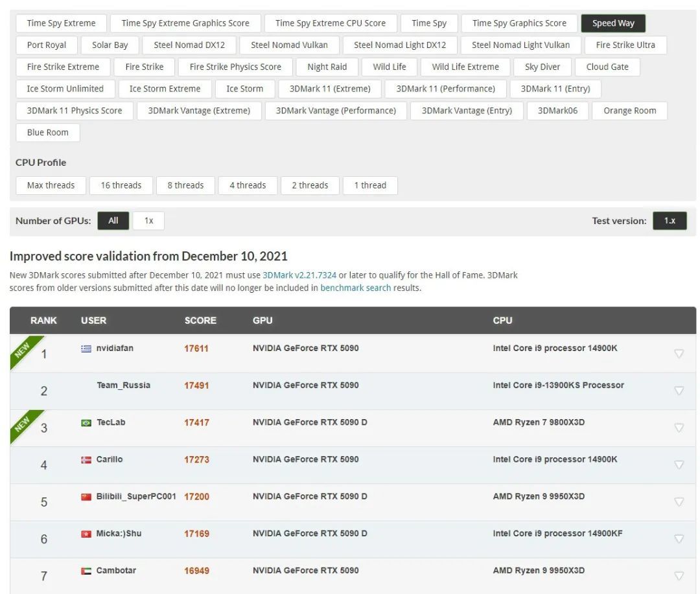The height and width of the screenshot is (594, 700).
Task: Switch to 3DMark Vantage (Performance)
Action: [x=336, y=111]
